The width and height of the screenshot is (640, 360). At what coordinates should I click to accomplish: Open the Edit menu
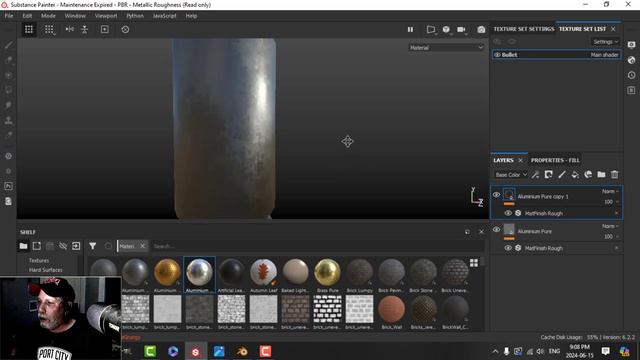[27, 16]
